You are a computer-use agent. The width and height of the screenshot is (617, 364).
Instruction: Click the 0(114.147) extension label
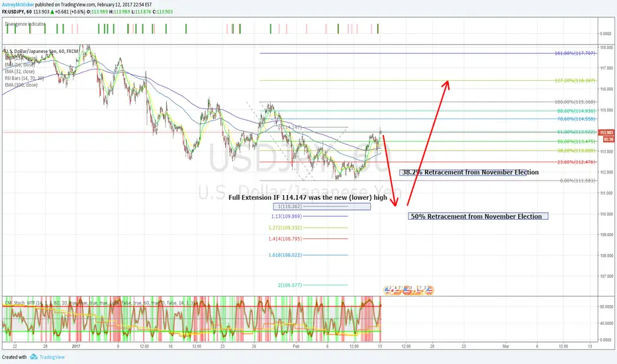pyautogui.click(x=290, y=128)
